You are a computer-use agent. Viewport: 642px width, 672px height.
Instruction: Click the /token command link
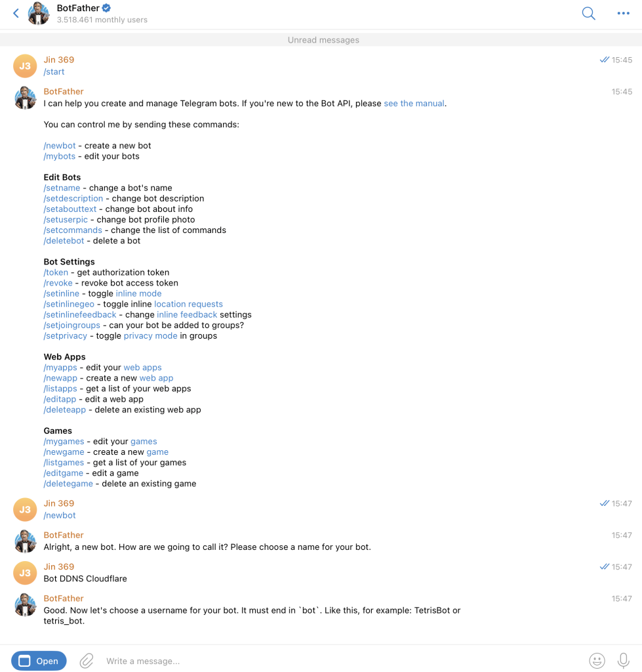(56, 272)
